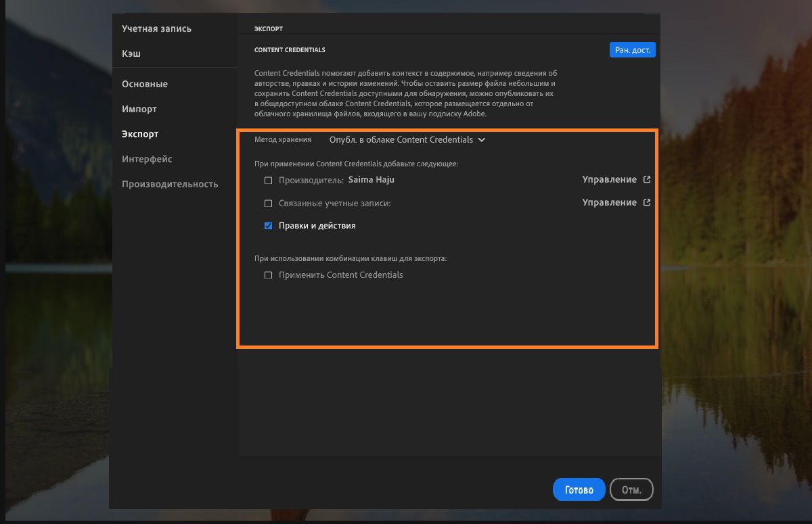Click the ЭКСПОРТ header tab
Screen dimensions: 812x524
pos(269,28)
